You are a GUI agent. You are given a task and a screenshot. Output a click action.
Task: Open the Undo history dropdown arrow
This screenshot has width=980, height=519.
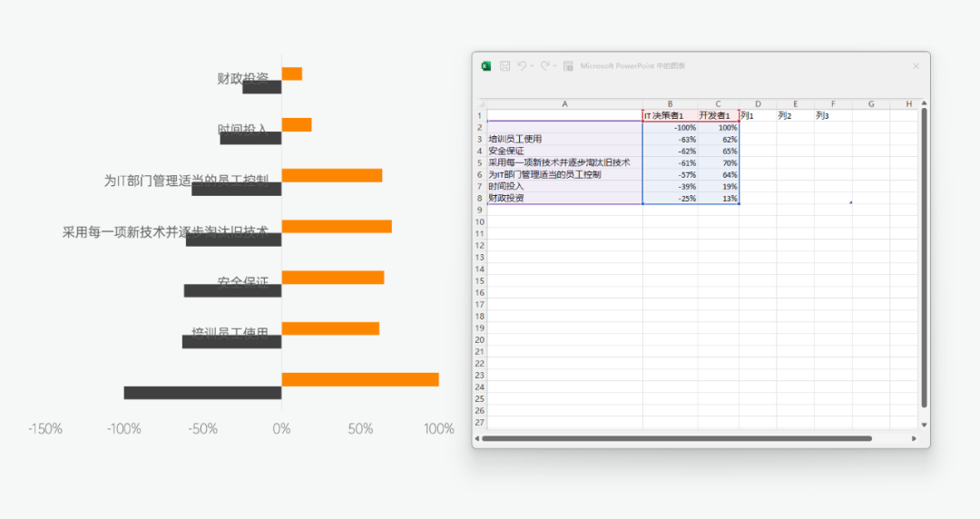coord(532,66)
